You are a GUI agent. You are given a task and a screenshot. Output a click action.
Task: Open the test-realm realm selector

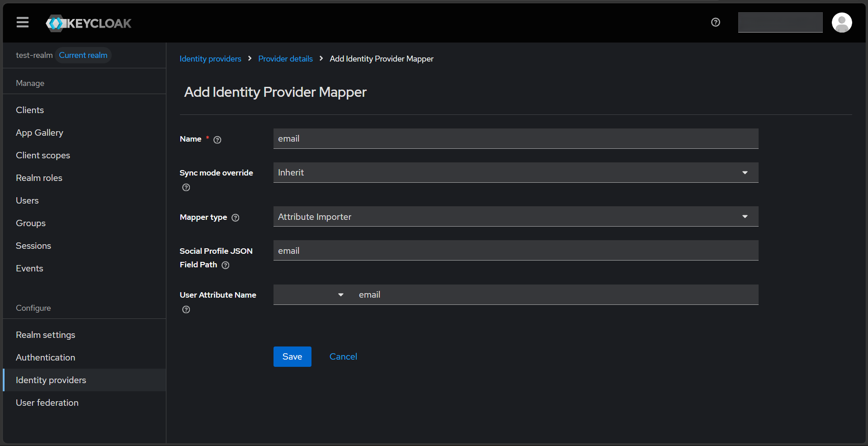tap(34, 55)
